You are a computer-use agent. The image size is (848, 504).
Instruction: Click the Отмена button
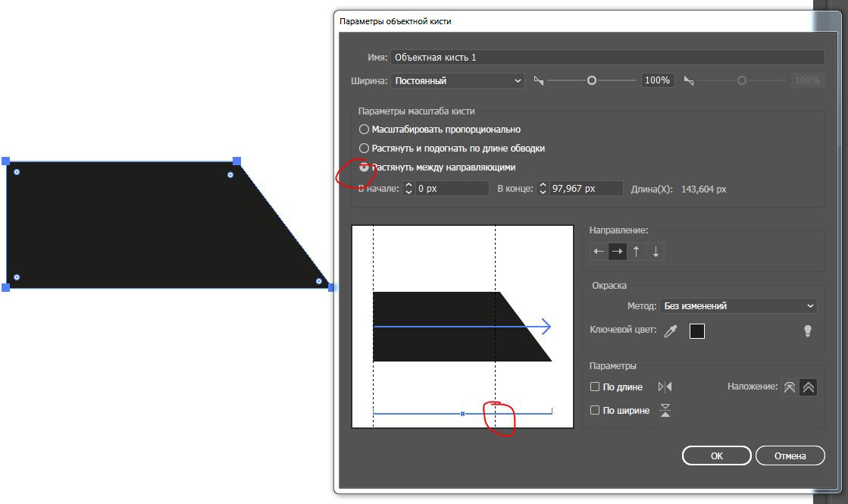point(790,455)
